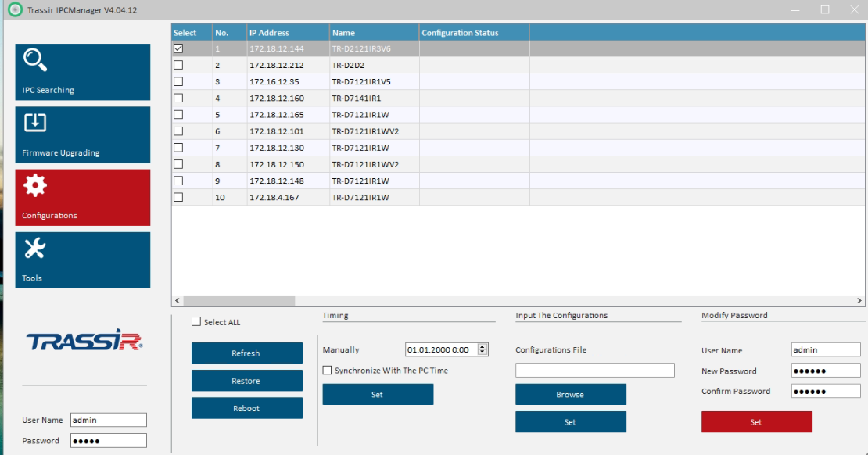The width and height of the screenshot is (868, 455).
Task: Open Firmware Upgrading section
Action: tap(82, 134)
